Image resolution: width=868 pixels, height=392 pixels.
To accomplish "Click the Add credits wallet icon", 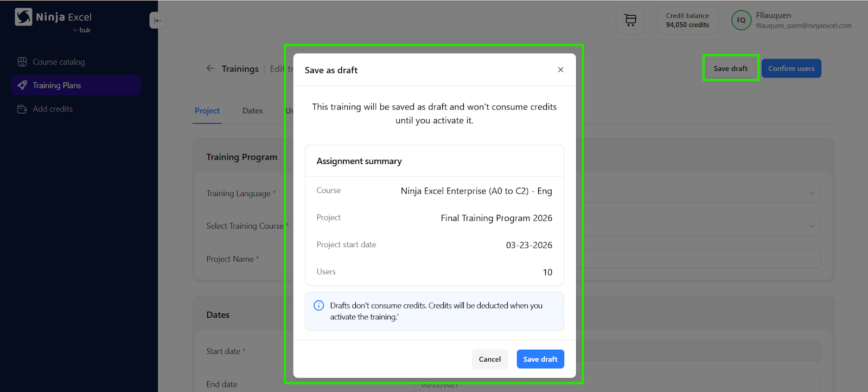I will tap(22, 109).
